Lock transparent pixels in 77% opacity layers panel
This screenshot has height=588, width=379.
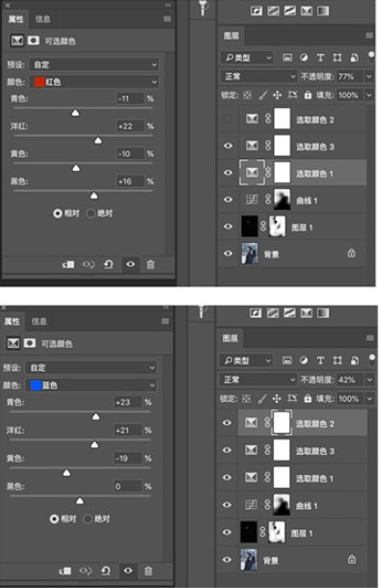(247, 94)
